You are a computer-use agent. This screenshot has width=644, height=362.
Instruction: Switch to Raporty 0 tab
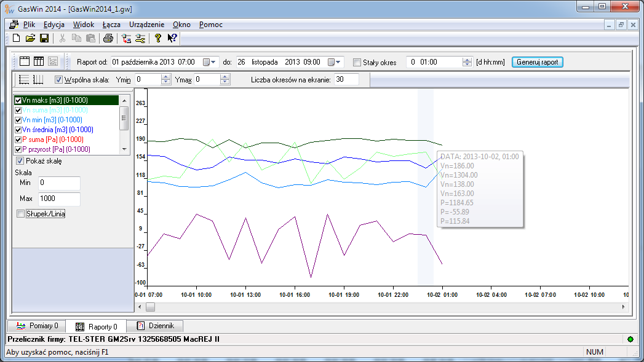click(x=96, y=327)
